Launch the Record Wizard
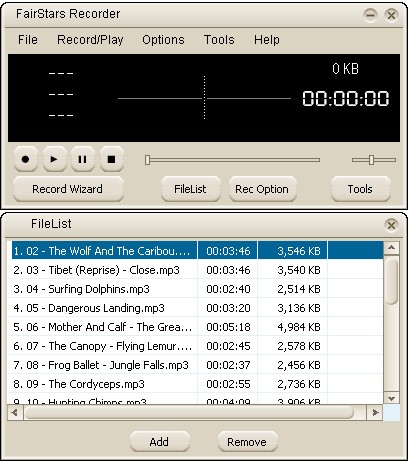Screen dimensions: 408x461 pos(68,189)
